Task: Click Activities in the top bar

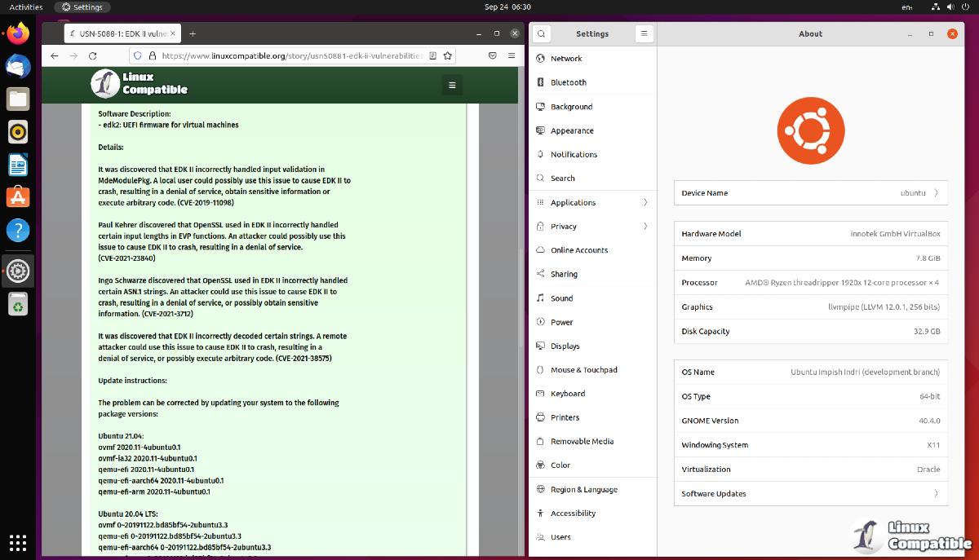Action: pyautogui.click(x=26, y=7)
